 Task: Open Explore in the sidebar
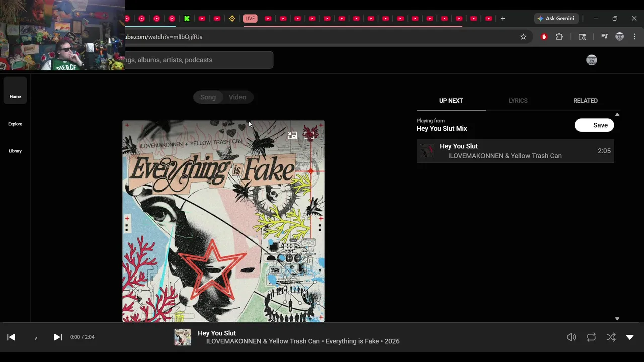(x=15, y=124)
